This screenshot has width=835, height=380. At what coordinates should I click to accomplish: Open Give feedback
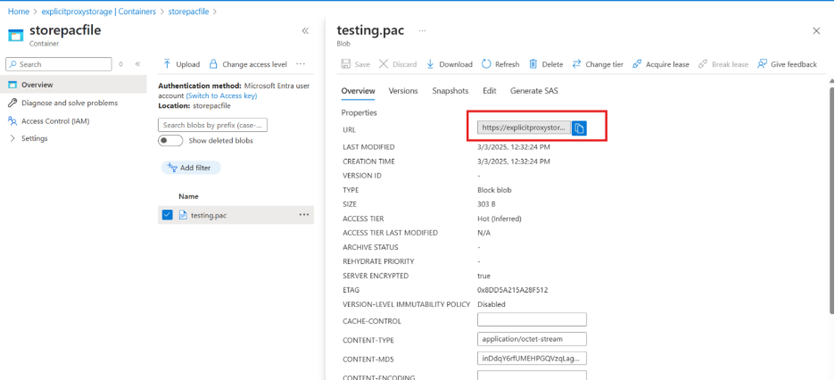click(787, 64)
